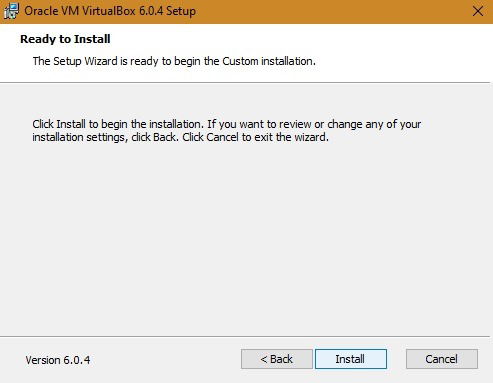Click the word 'Setup' in the window title
493x383 pixels.
pos(181,11)
